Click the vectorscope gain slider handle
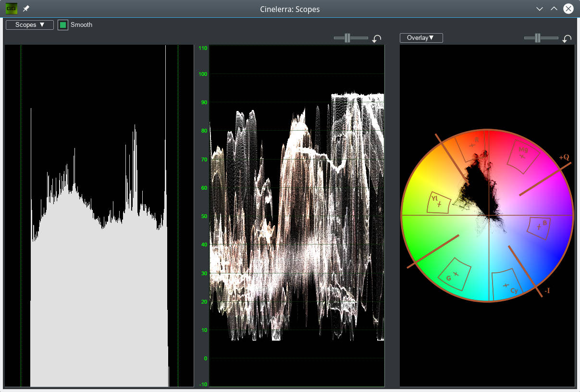This screenshot has height=392, width=580. [x=538, y=38]
